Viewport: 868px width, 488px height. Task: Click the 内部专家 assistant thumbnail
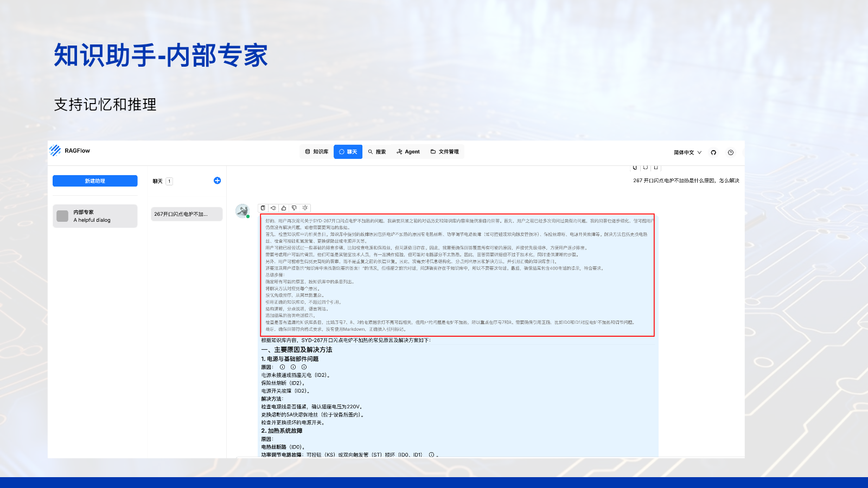(x=63, y=216)
